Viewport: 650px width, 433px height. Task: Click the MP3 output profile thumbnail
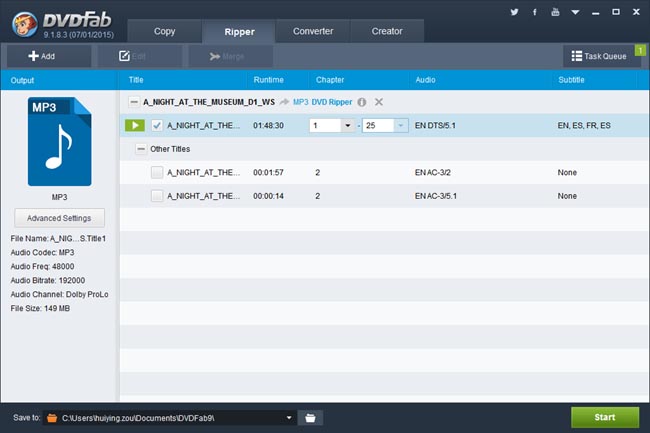[x=59, y=141]
